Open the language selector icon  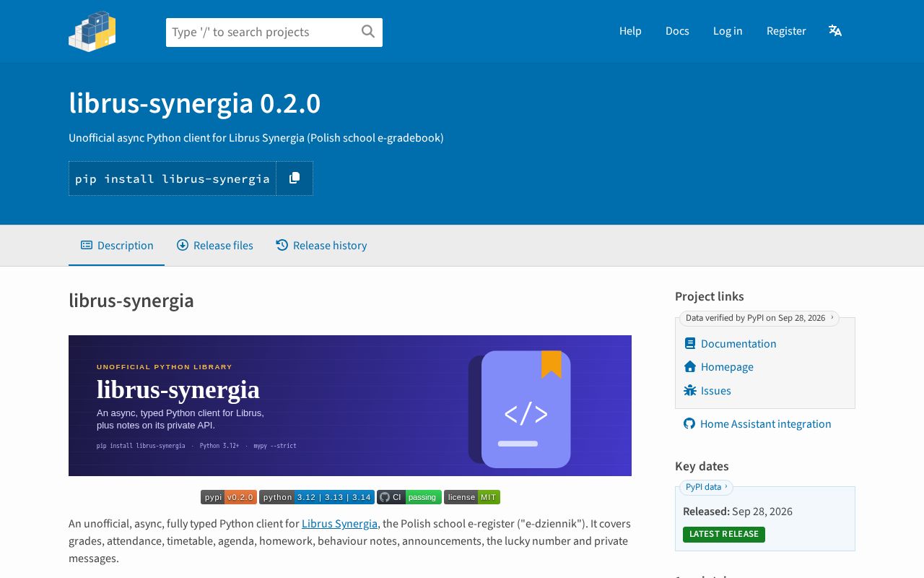(x=835, y=31)
